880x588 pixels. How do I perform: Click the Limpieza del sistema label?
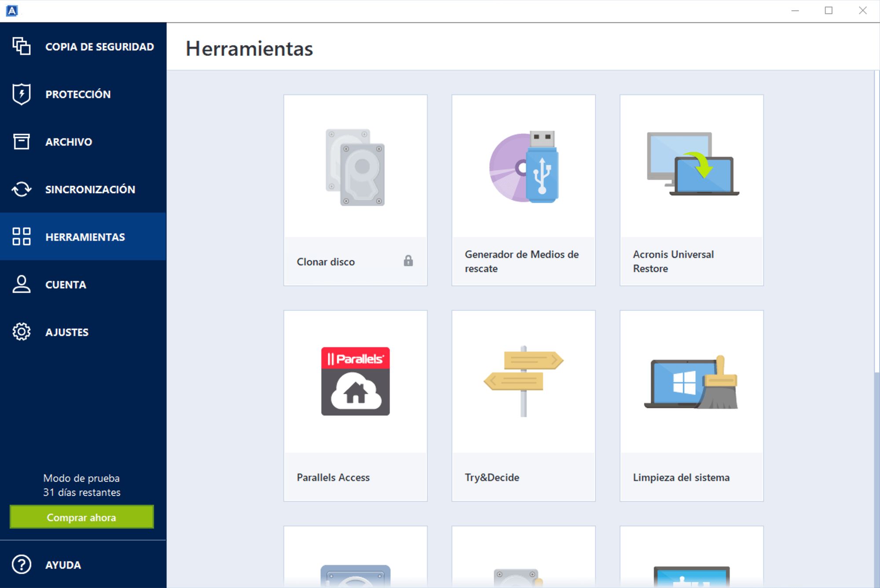[x=681, y=478]
